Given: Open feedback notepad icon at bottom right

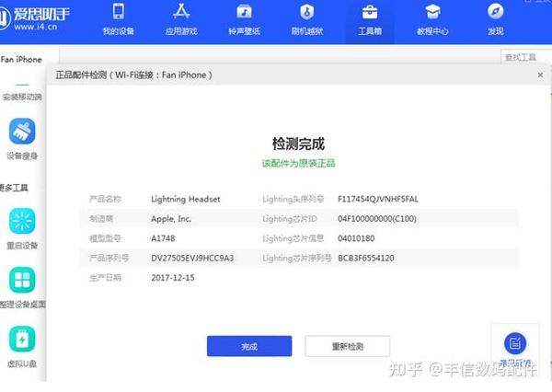Looking at the screenshot, I should coord(515,343).
